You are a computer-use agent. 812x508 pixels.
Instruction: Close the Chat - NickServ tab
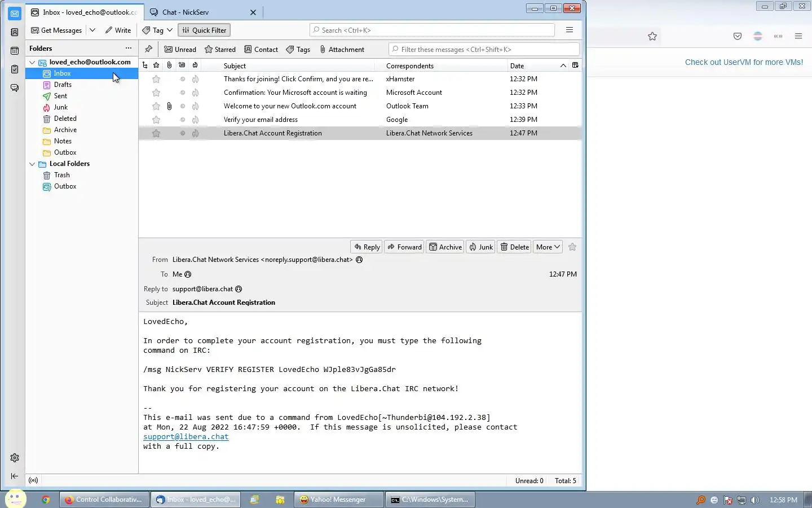click(253, 12)
